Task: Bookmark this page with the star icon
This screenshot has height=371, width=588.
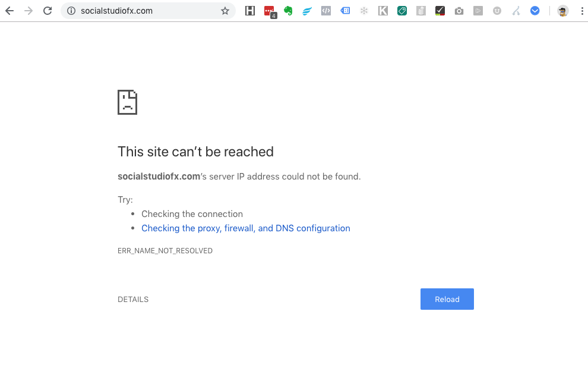Action: coord(225,11)
